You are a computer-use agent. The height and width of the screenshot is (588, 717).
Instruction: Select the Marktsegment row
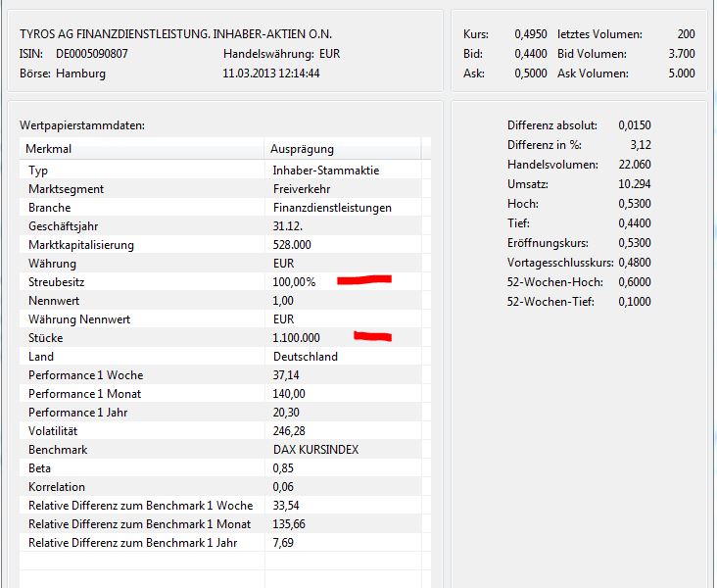point(66,189)
